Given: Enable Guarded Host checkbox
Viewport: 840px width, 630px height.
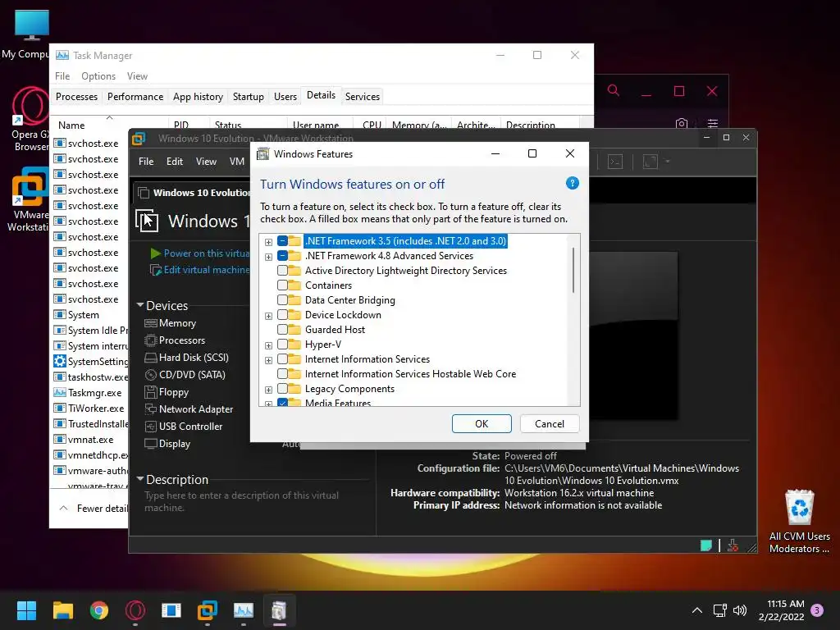Looking at the screenshot, I should [x=282, y=330].
